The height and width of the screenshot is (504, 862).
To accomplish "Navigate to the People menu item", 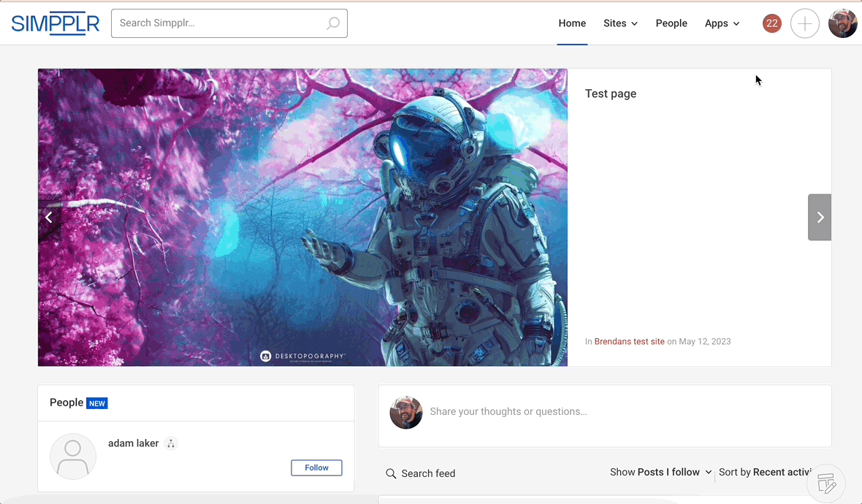I will [671, 23].
